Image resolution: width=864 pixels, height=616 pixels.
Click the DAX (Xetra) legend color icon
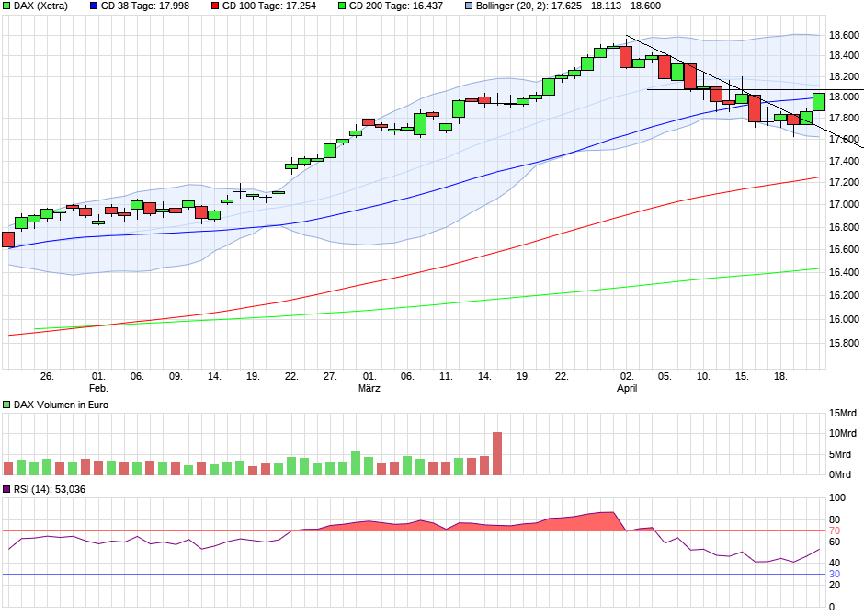tap(7, 7)
